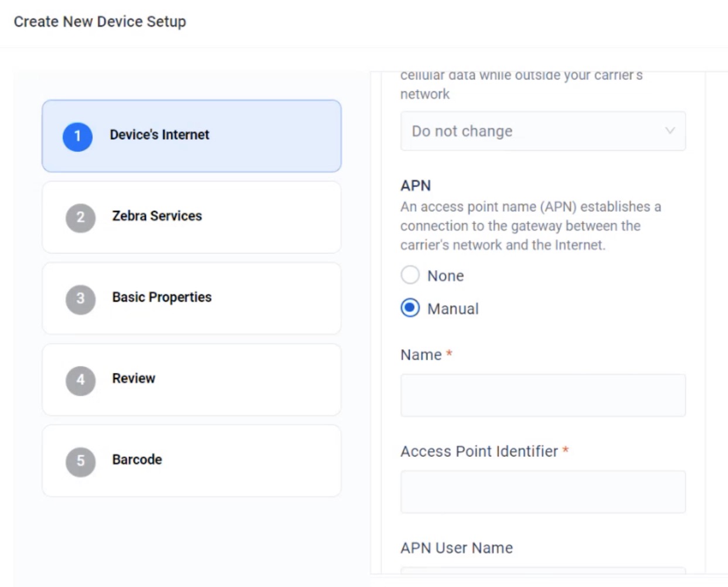Click the step 3 number circle
Image resolution: width=728 pixels, height=587 pixels.
(80, 299)
